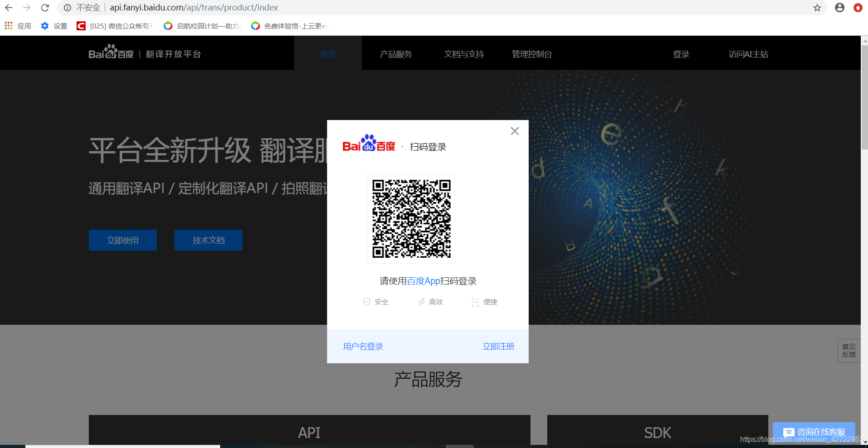Click the 高效 lightning icon

tap(421, 302)
